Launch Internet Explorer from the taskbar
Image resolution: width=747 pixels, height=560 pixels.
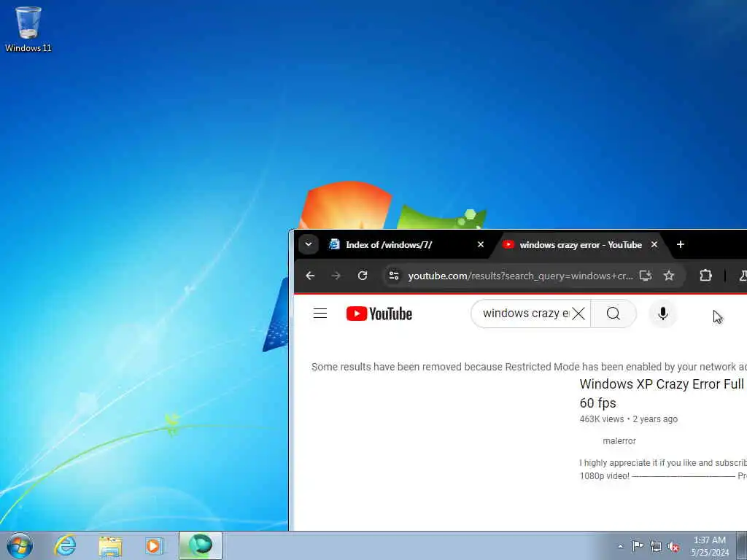pos(65,545)
